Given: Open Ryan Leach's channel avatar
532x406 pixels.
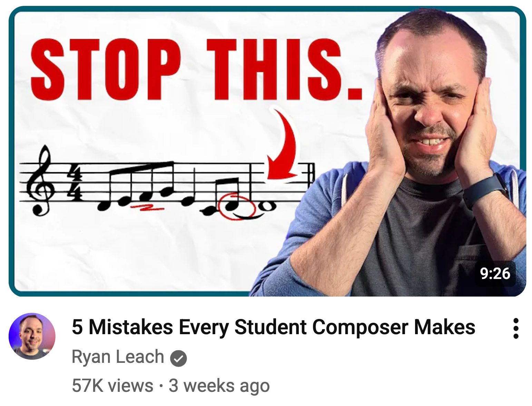Looking at the screenshot, I should click(x=32, y=336).
